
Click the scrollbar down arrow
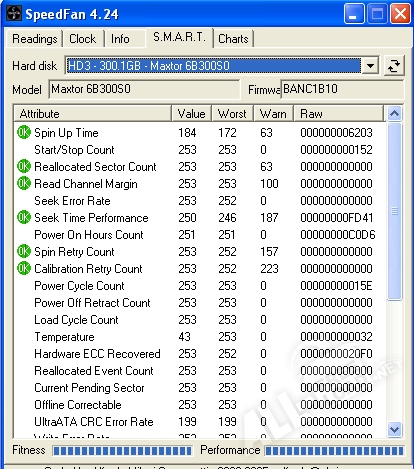coord(394,429)
